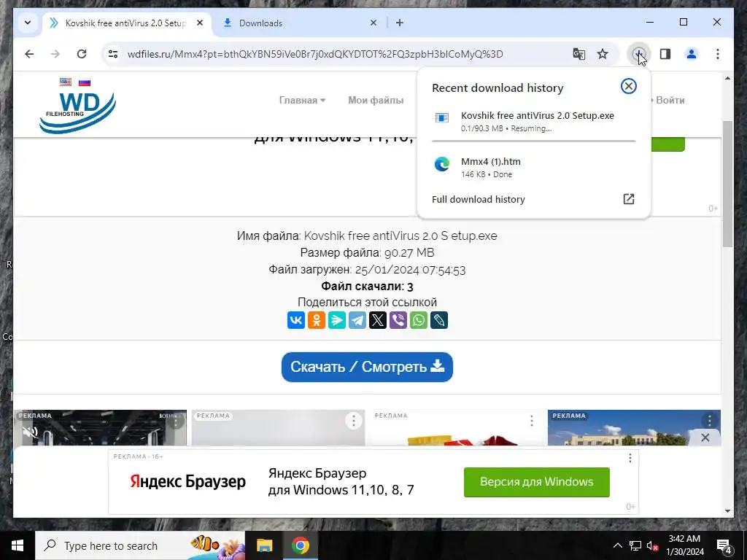Open the WD Filehosting logo homepage
The height and width of the screenshot is (560, 747).
click(77, 112)
